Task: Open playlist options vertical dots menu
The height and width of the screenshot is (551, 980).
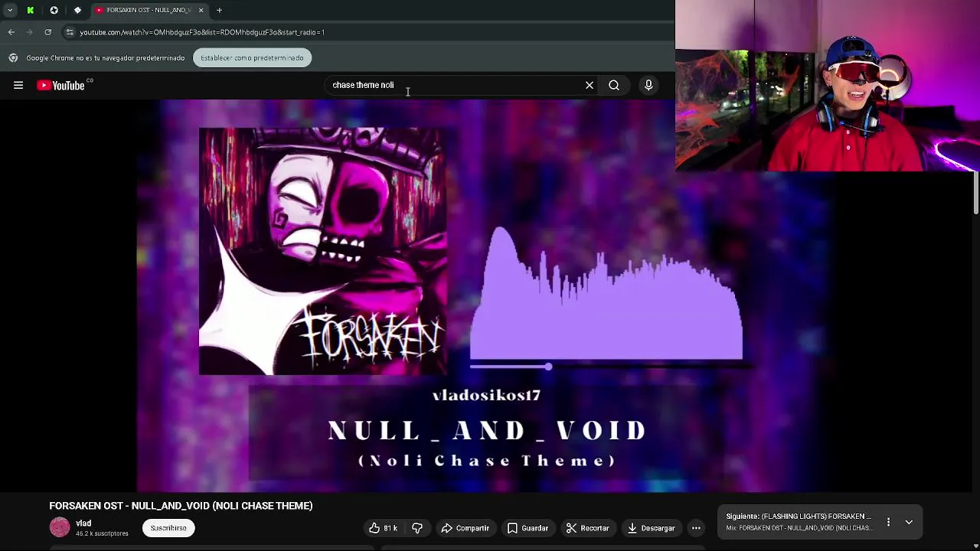Action: point(888,522)
